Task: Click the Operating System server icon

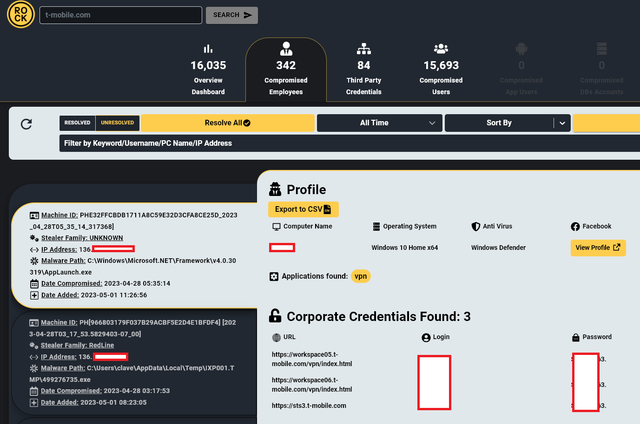Action: pos(376,226)
